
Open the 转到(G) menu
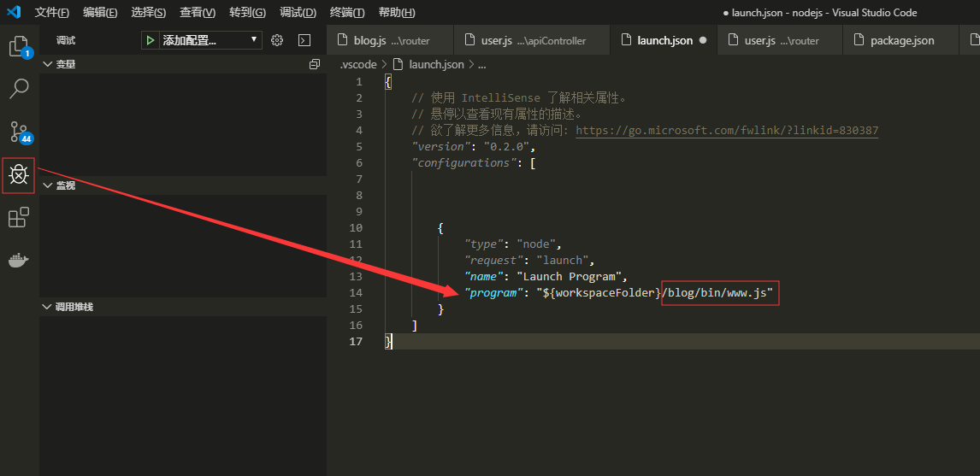[247, 13]
